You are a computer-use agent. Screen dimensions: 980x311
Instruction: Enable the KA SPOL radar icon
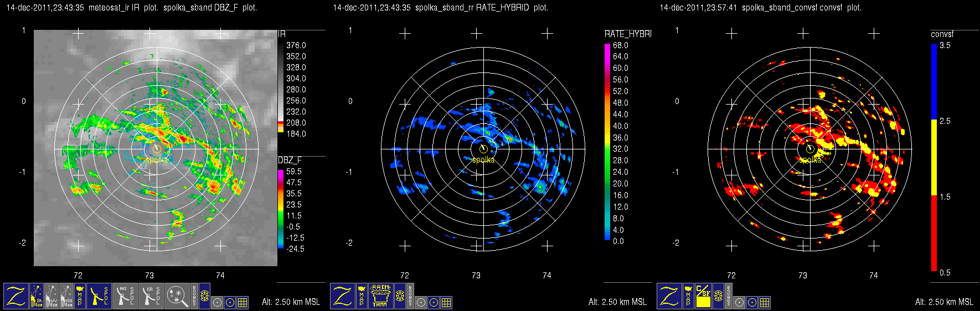(x=151, y=296)
